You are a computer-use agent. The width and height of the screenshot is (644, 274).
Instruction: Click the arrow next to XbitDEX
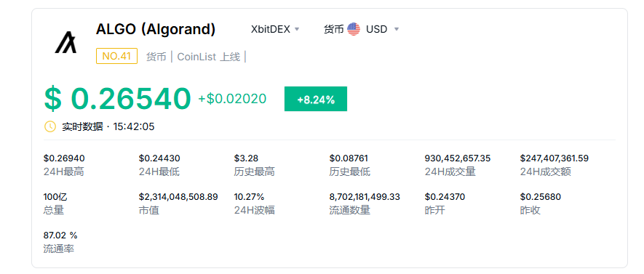click(297, 29)
